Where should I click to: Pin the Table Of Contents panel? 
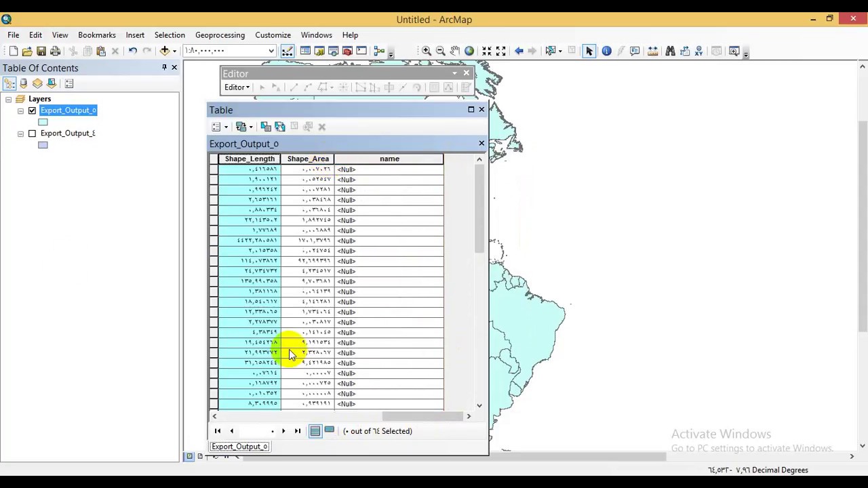click(164, 68)
